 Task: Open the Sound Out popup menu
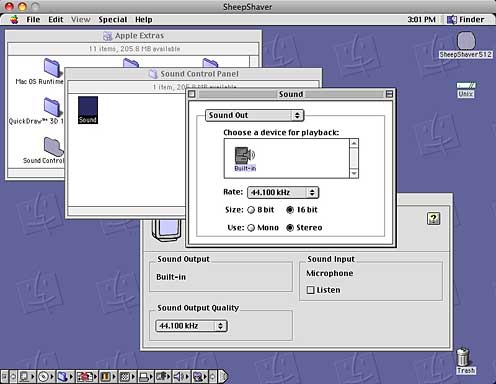click(254, 115)
